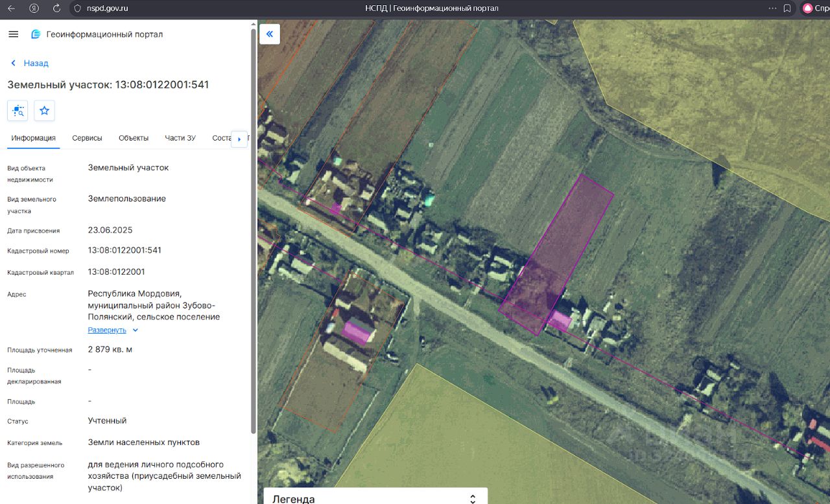Select the date 23.06.2025

[x=110, y=230]
